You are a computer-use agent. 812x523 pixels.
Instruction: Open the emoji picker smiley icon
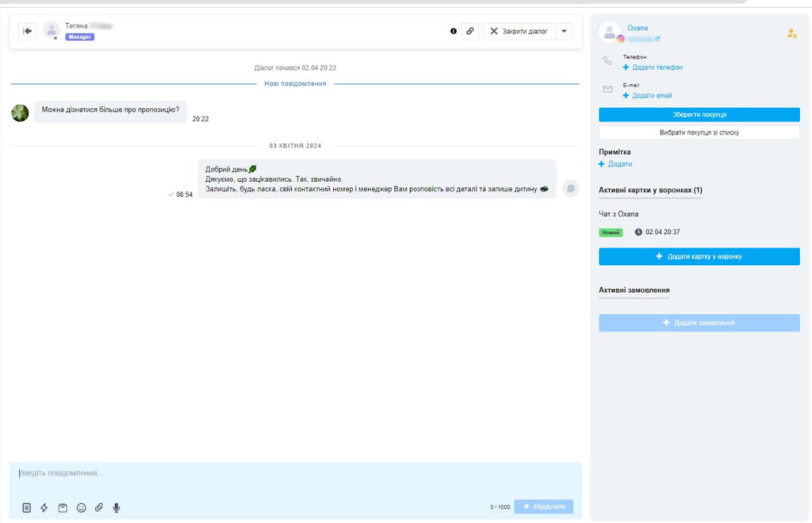(81, 507)
